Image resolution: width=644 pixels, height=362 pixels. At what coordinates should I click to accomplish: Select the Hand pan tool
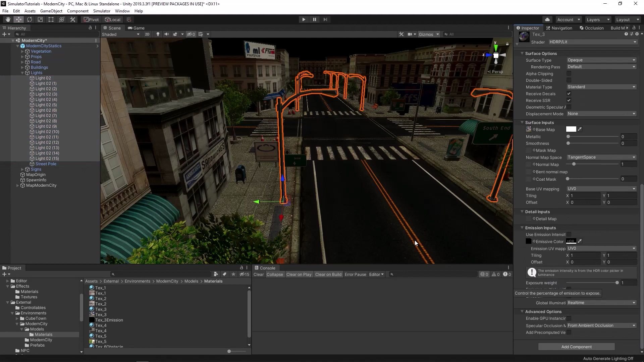pos(7,19)
